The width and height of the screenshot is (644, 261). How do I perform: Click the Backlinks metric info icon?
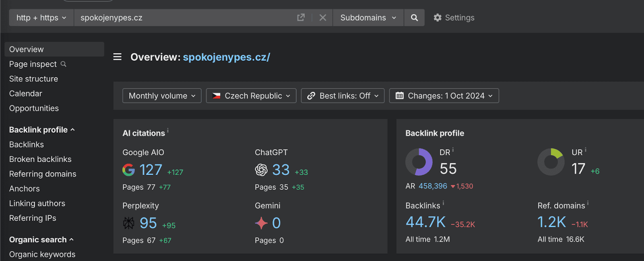[443, 203]
